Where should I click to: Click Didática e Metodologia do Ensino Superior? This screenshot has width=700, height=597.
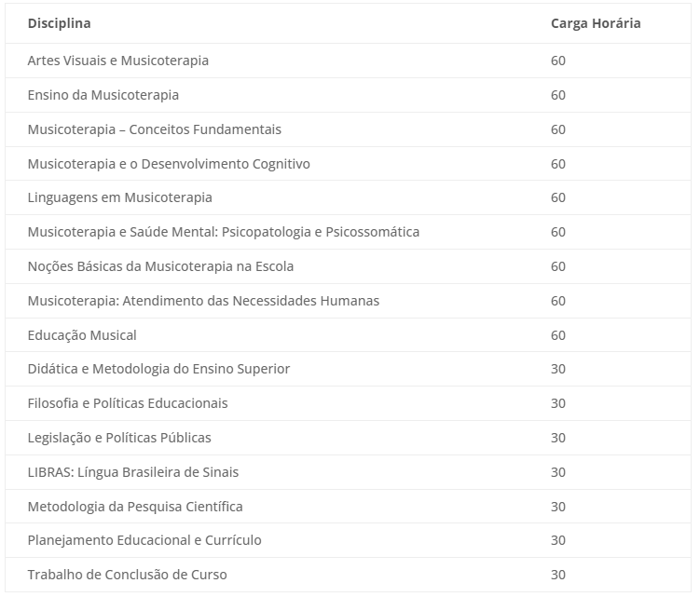(158, 369)
